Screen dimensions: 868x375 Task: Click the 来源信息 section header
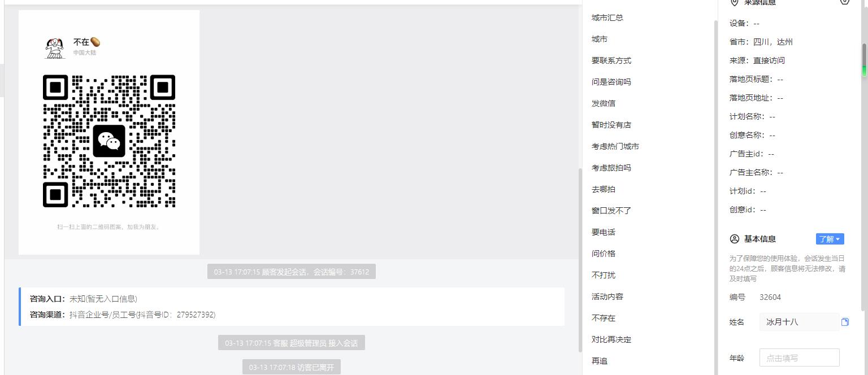tap(759, 2)
